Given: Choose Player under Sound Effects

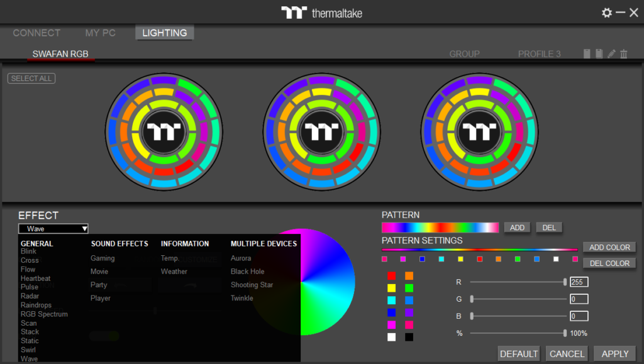Looking at the screenshot, I should [x=101, y=298].
